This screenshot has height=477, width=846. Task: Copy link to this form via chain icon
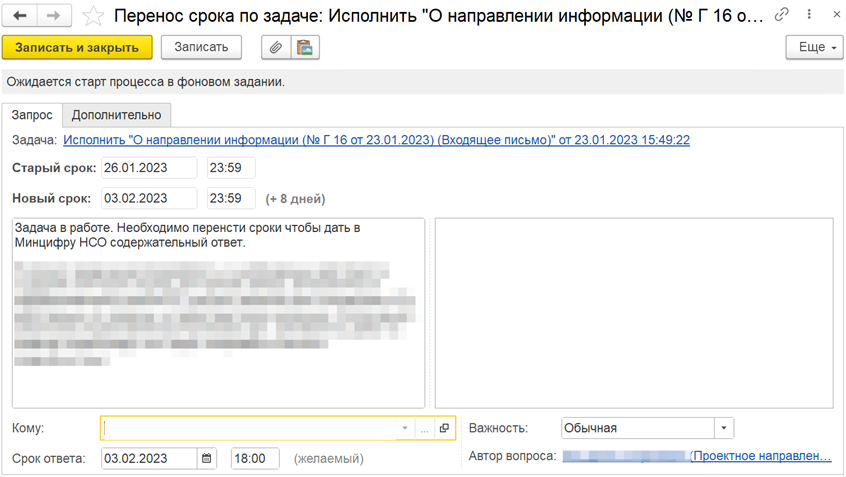pyautogui.click(x=782, y=16)
